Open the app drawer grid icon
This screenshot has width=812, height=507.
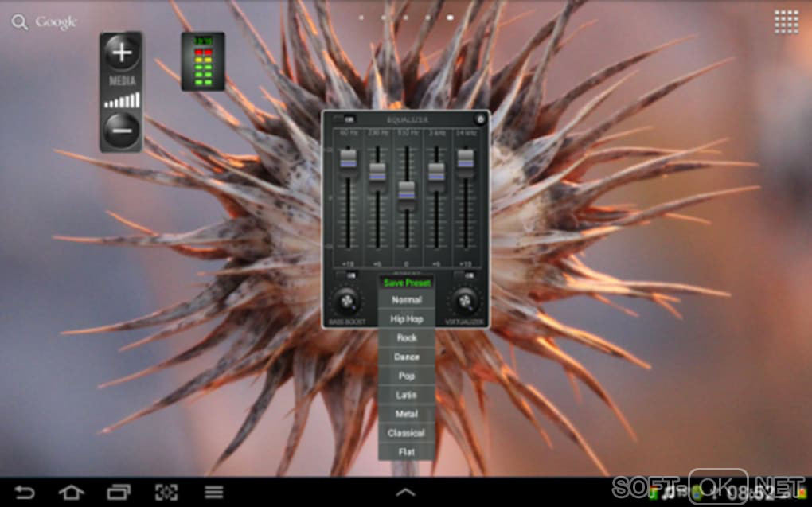tap(786, 21)
